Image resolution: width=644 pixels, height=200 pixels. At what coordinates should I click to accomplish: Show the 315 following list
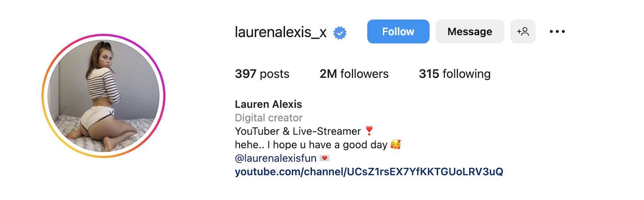click(455, 74)
